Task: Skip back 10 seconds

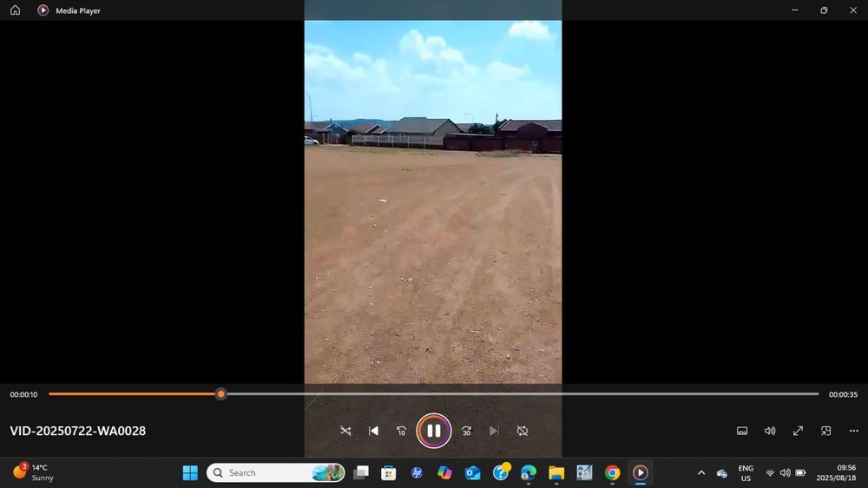Action: (402, 431)
